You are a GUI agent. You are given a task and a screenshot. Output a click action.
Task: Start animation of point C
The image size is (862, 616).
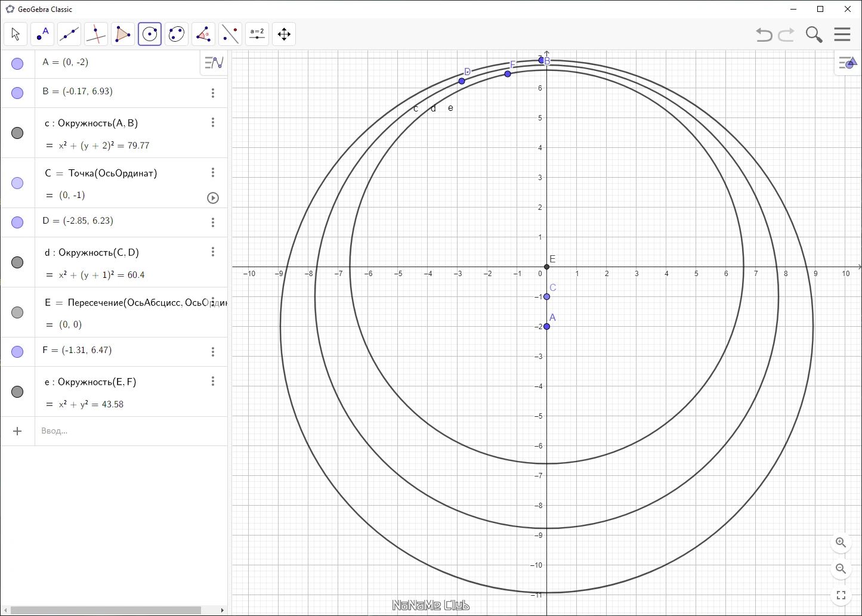(213, 198)
